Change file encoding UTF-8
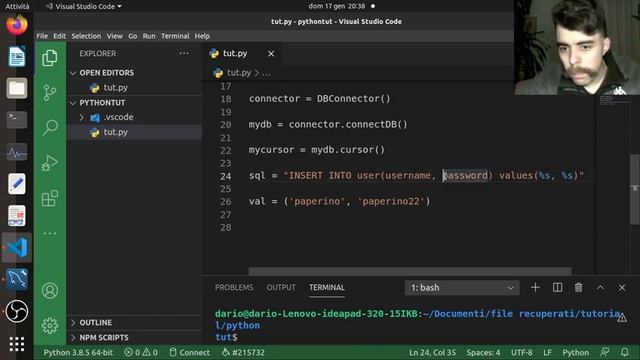The height and width of the screenshot is (360, 640). pos(522,352)
